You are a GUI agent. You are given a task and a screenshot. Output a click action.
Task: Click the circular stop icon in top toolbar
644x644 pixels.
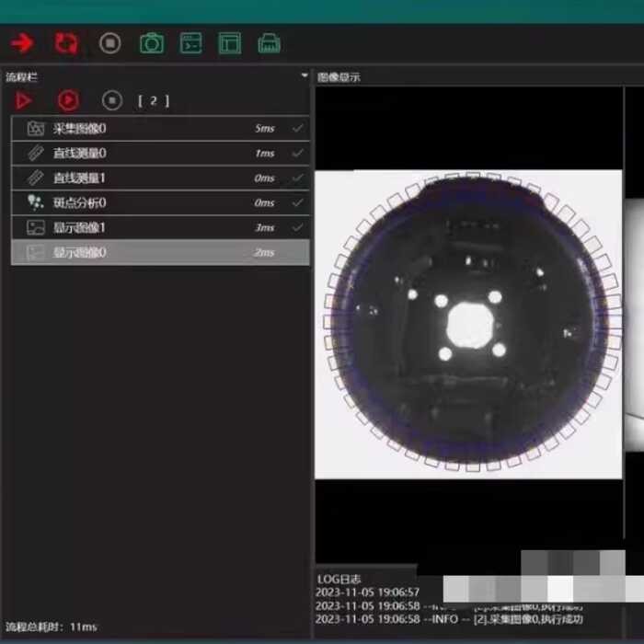click(x=110, y=43)
